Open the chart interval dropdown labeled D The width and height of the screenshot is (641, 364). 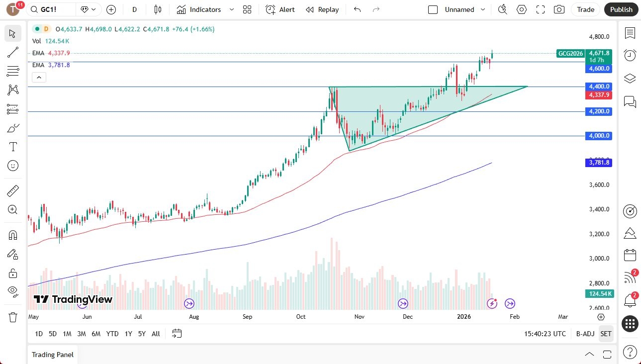134,9
